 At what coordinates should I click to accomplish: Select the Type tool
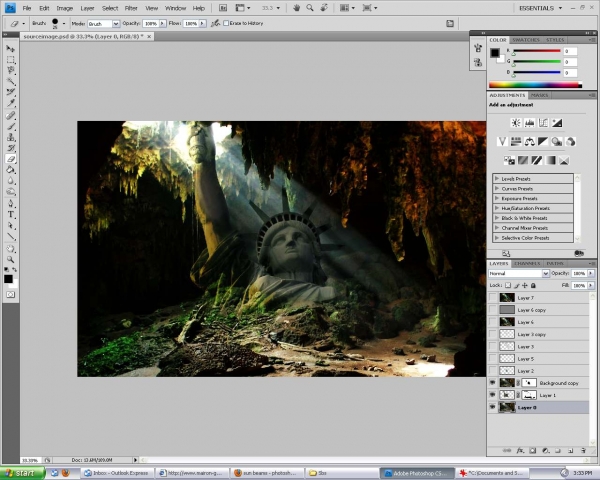coord(11,215)
